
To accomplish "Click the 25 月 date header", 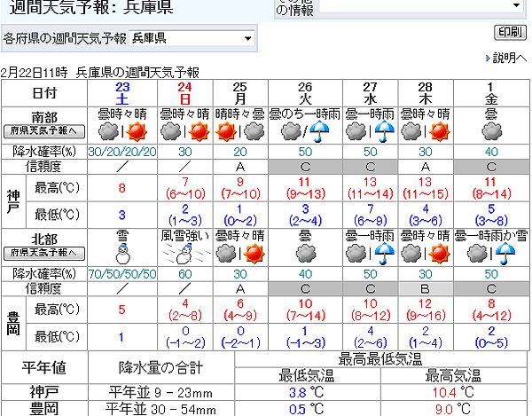I will [x=240, y=93].
